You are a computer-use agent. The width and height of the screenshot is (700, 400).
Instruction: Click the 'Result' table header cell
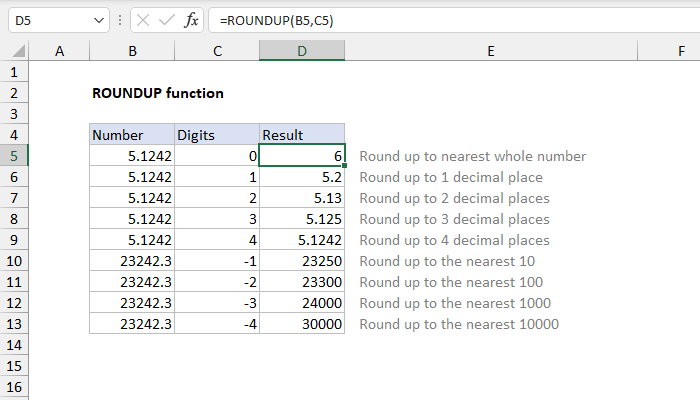coord(302,135)
